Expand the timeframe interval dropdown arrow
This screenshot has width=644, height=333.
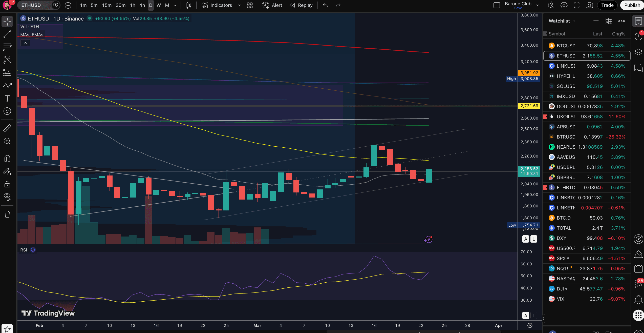coord(175,5)
